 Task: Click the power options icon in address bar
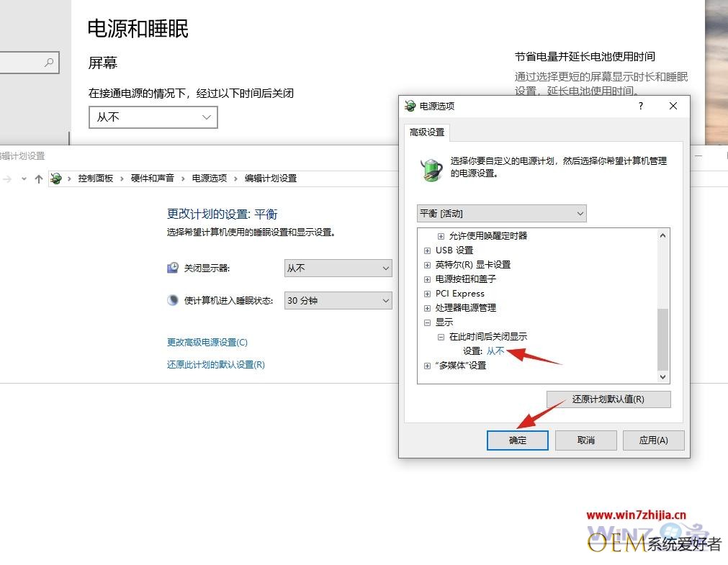click(x=56, y=178)
